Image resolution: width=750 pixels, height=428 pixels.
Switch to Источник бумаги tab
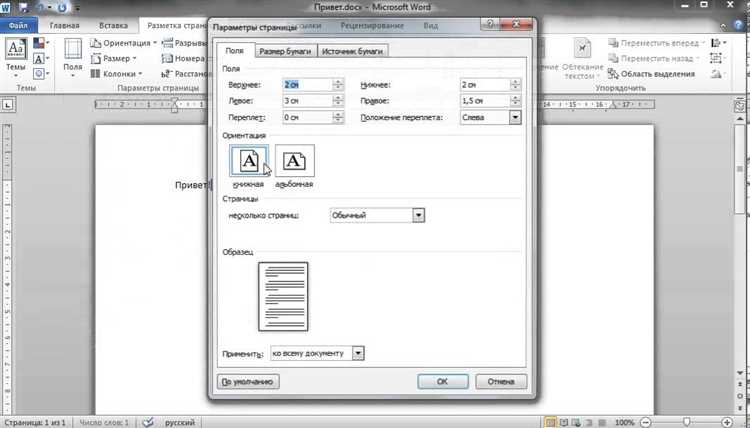pyautogui.click(x=352, y=51)
